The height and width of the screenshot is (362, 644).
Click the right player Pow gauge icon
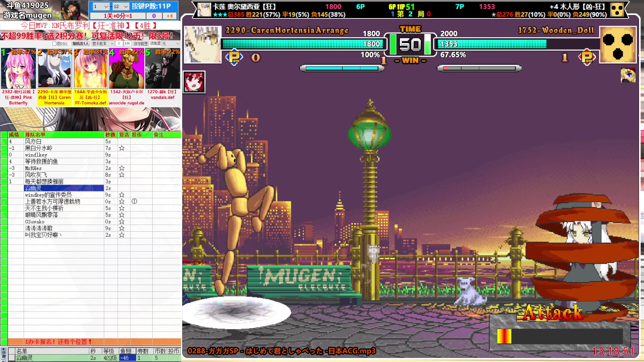tap(587, 57)
